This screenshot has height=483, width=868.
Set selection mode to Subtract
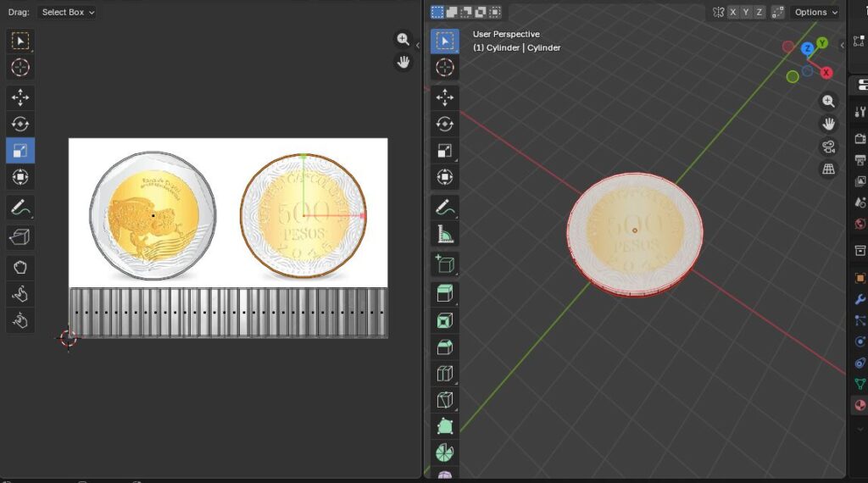(466, 12)
